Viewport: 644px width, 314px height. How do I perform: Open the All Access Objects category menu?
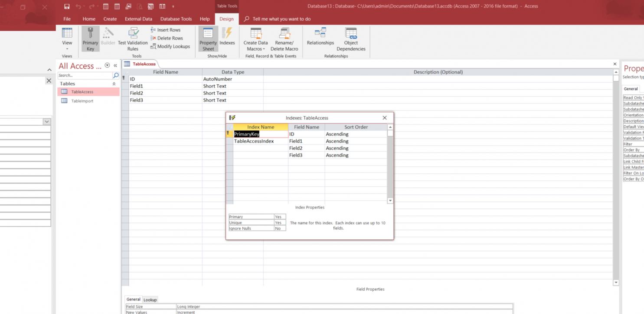pos(107,66)
